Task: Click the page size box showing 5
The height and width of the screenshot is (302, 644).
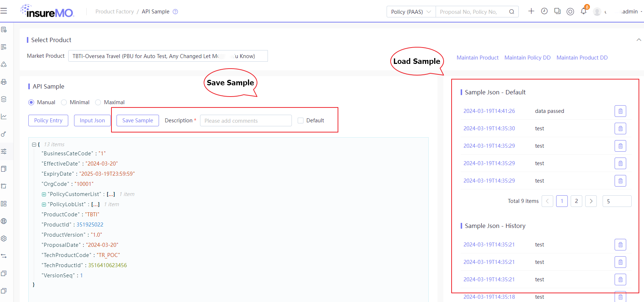Action: [617, 201]
